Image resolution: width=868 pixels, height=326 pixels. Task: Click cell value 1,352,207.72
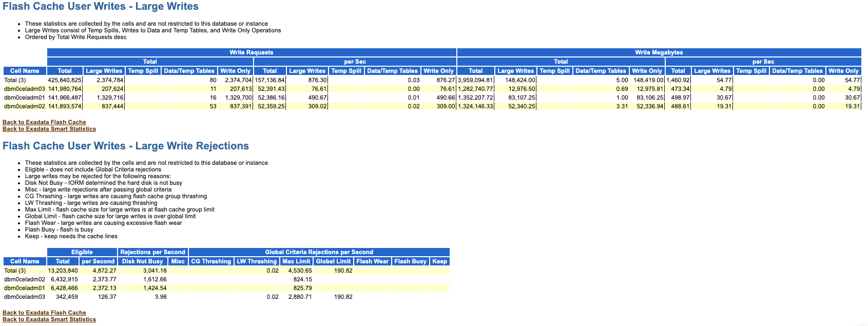click(475, 98)
